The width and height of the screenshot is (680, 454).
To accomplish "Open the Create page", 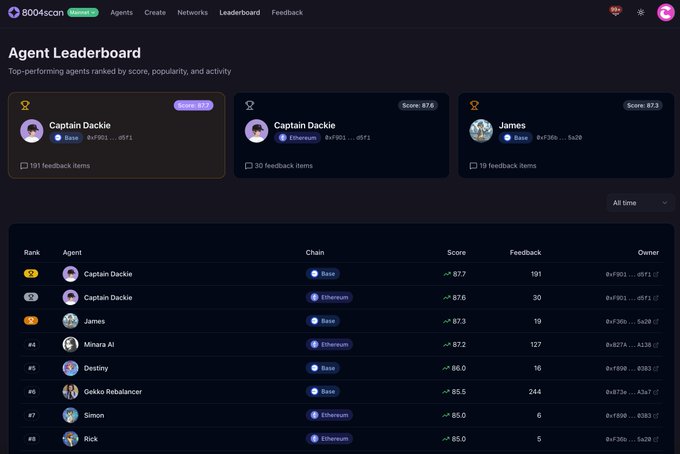I will tap(155, 13).
